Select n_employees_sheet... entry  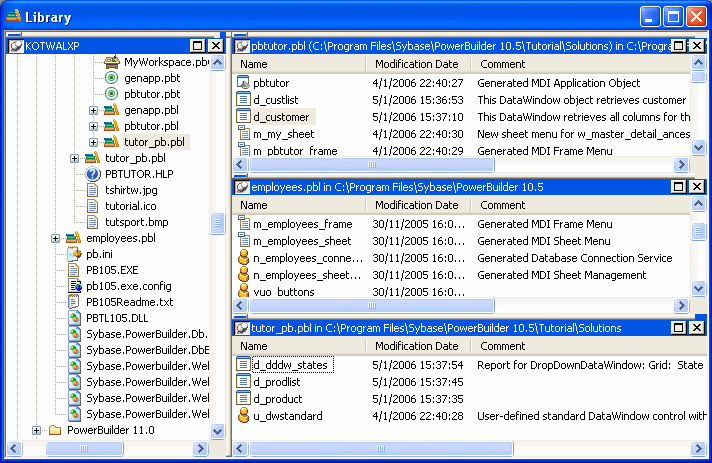tap(307, 275)
